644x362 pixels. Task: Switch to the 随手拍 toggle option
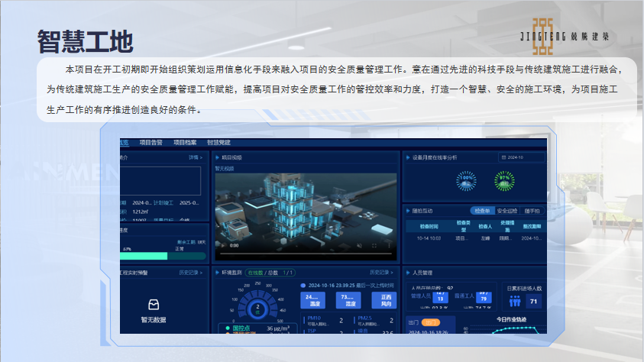coord(532,211)
